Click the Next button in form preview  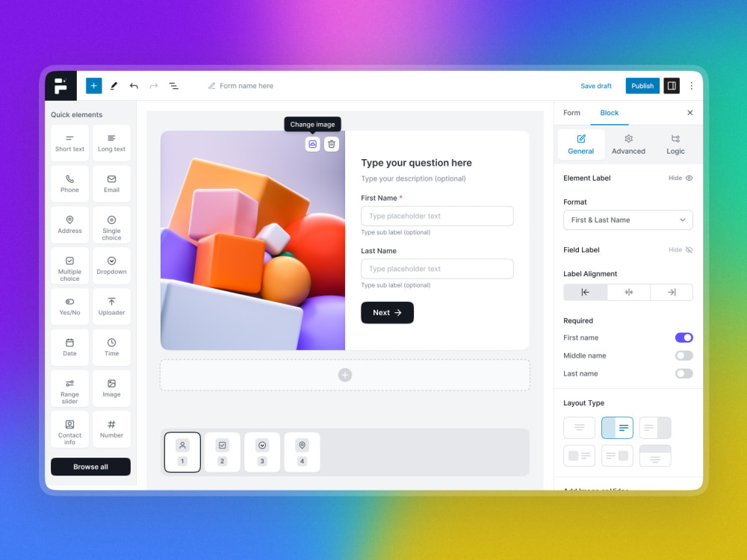[x=387, y=313]
